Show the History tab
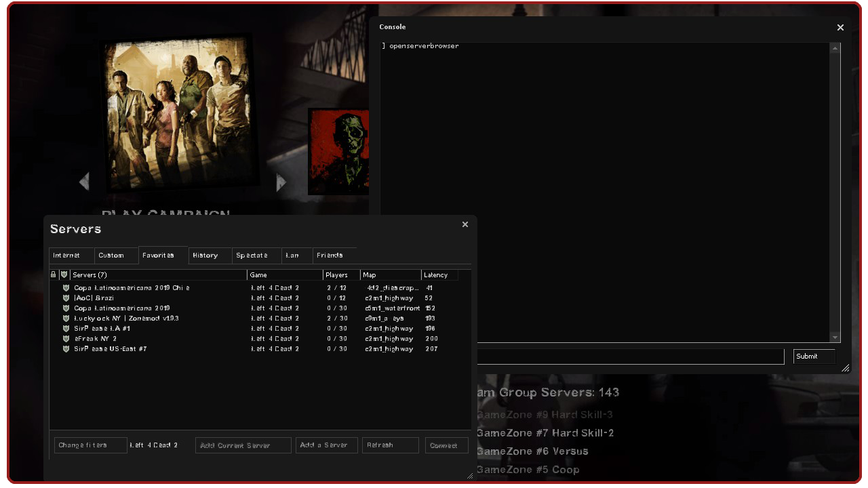The image size is (868, 488). coord(210,256)
